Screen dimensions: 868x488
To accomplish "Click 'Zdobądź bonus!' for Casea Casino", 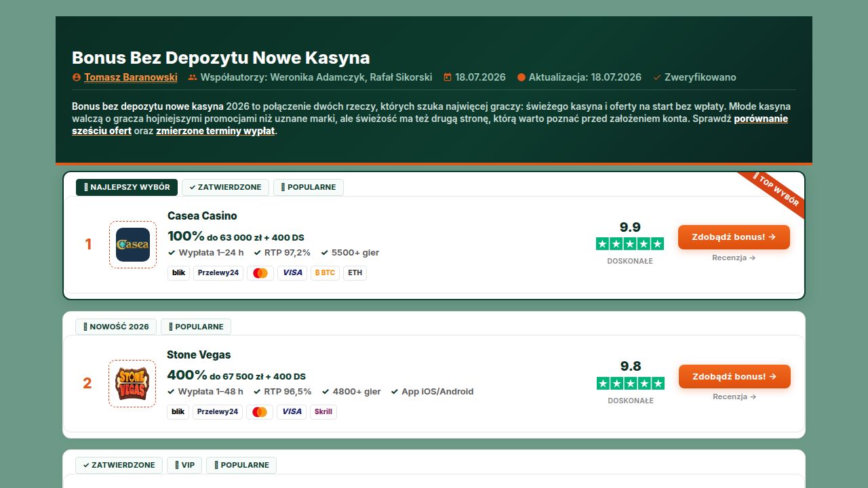I will (x=734, y=237).
